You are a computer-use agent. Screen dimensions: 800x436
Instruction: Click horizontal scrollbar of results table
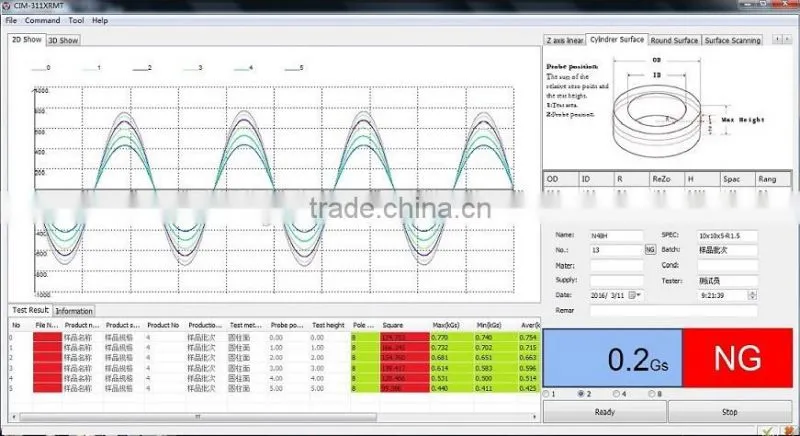pos(198,417)
